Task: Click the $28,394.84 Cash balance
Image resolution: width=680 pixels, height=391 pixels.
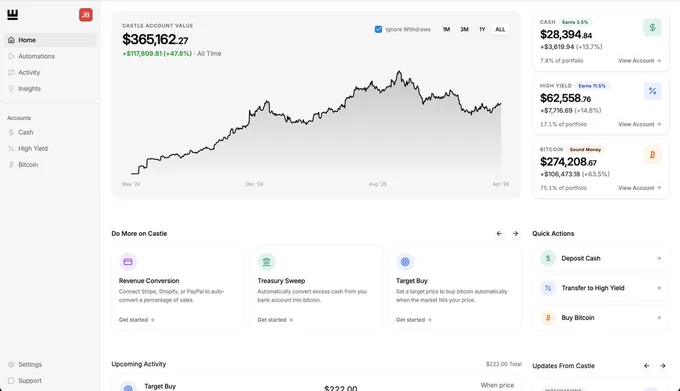Action: click(566, 35)
